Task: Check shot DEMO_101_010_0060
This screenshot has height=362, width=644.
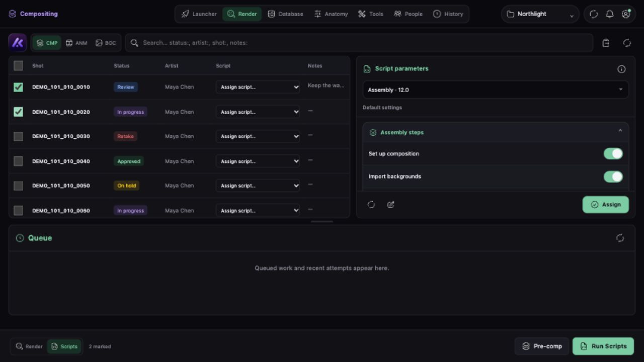Action: tap(18, 210)
